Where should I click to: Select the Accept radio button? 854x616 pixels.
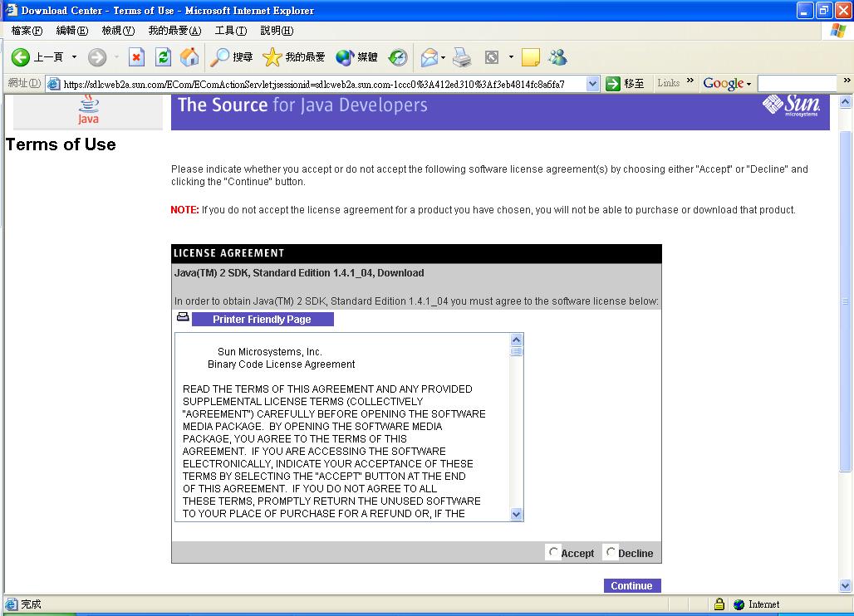coord(553,552)
